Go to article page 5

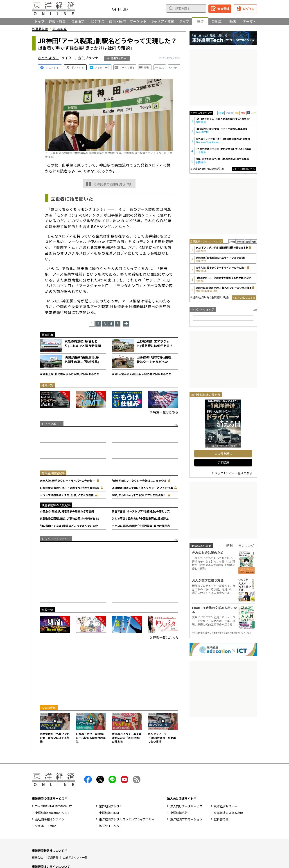(117, 324)
